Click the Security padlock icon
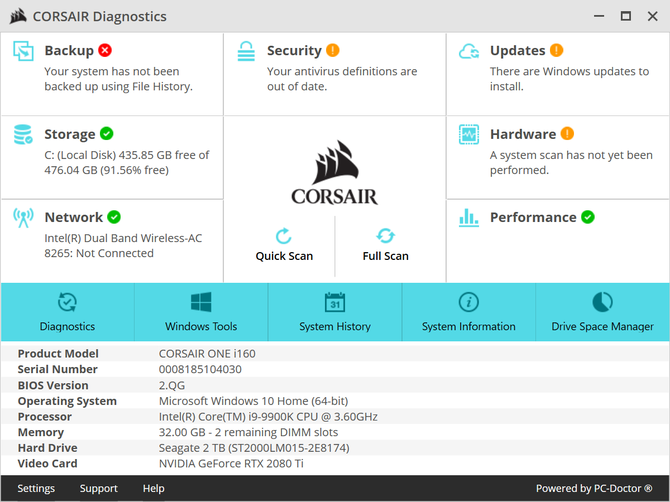 246,51
